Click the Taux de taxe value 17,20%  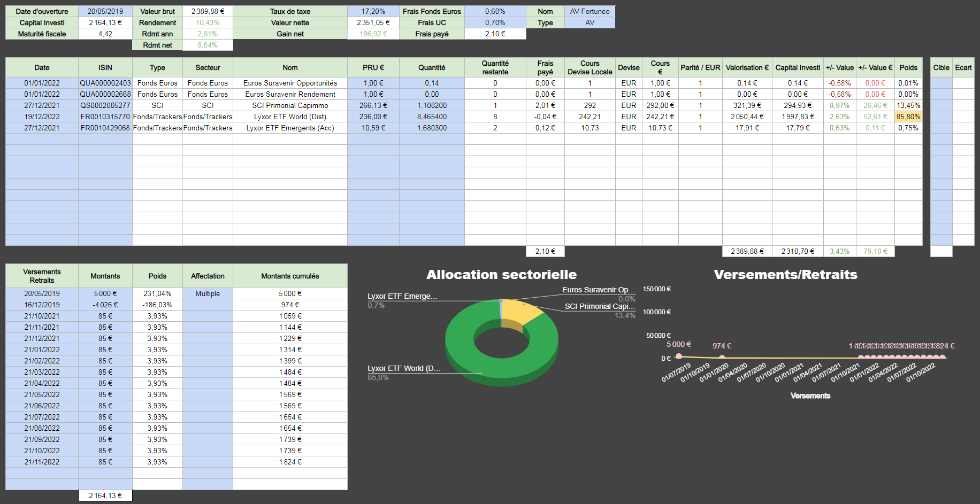(373, 11)
